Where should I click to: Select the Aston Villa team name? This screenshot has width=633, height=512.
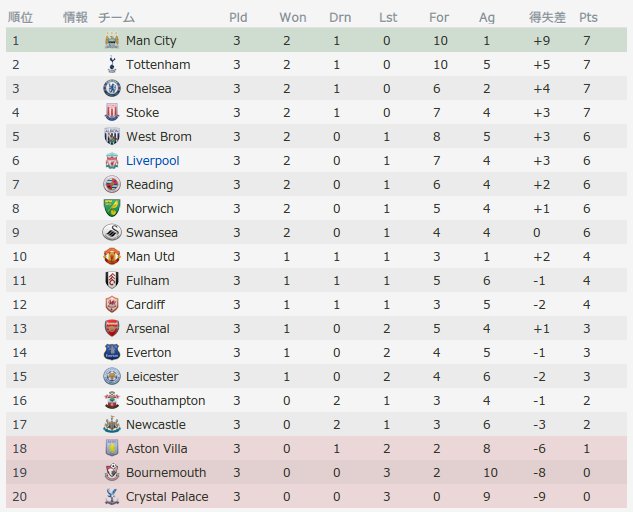[x=157, y=449]
